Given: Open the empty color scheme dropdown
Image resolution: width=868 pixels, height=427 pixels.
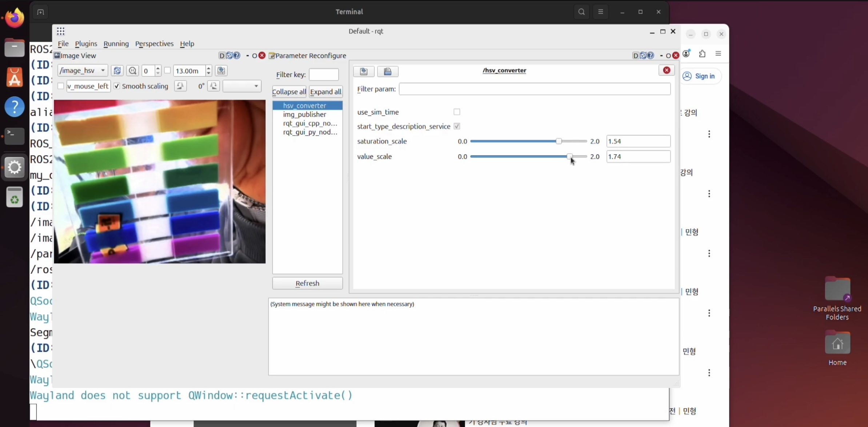Looking at the screenshot, I should tap(242, 86).
